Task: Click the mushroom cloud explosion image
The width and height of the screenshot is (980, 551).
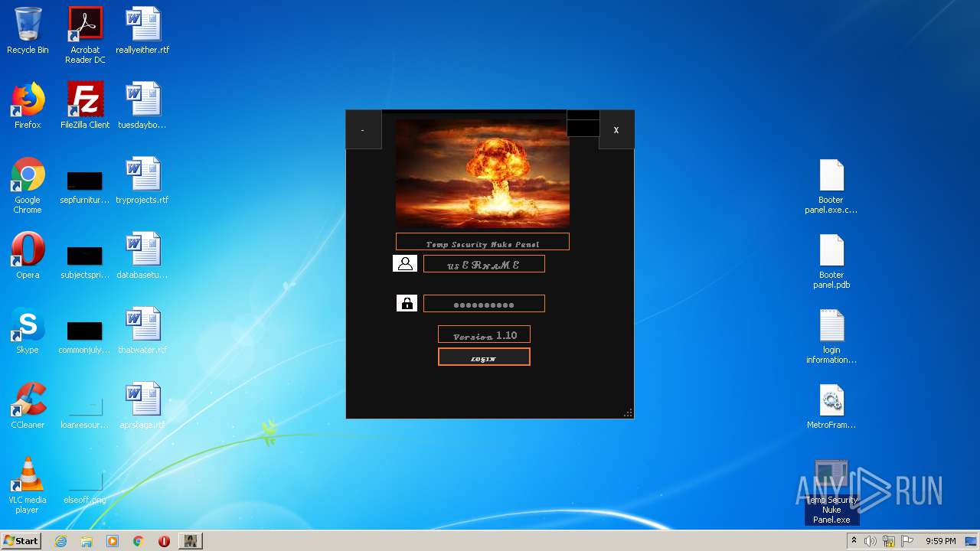Action: pos(482,173)
